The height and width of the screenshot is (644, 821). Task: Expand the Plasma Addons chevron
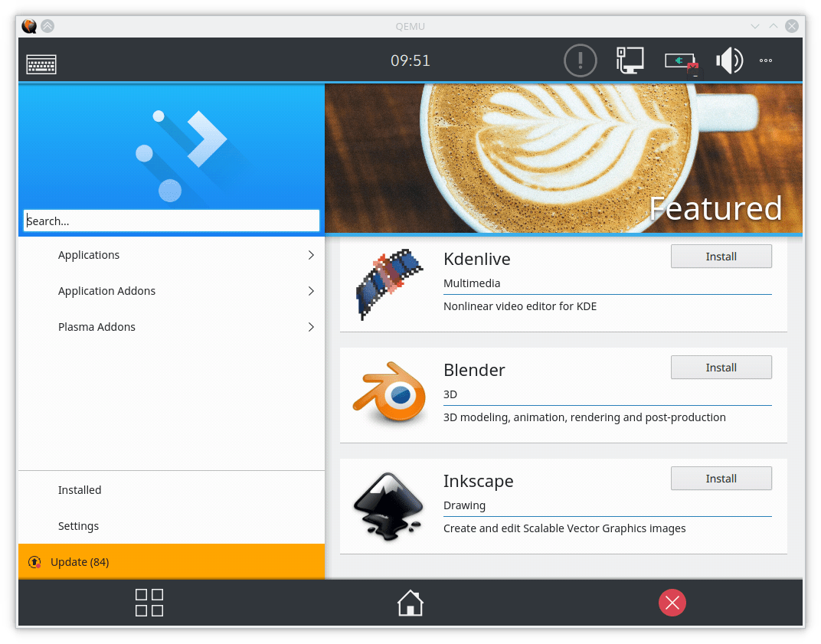[311, 327]
